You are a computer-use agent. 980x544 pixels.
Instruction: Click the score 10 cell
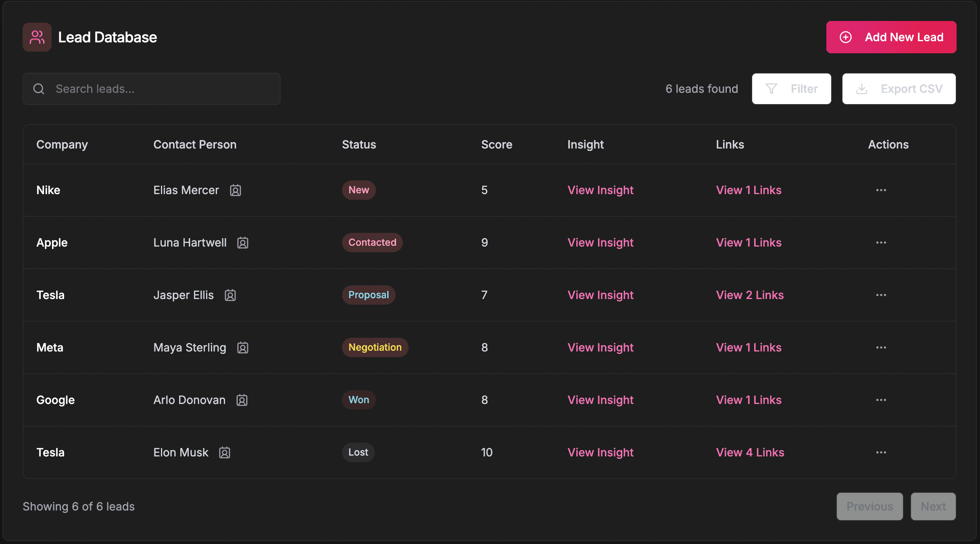coord(487,452)
